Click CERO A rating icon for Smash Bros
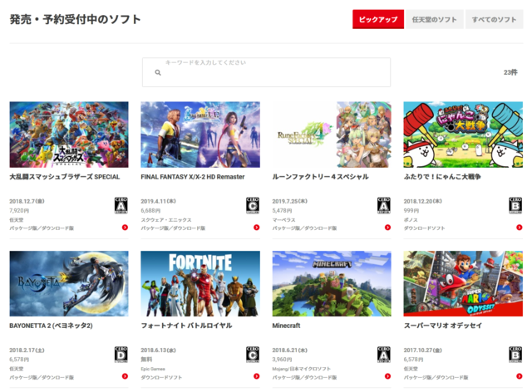The image size is (532, 392). pos(121,205)
